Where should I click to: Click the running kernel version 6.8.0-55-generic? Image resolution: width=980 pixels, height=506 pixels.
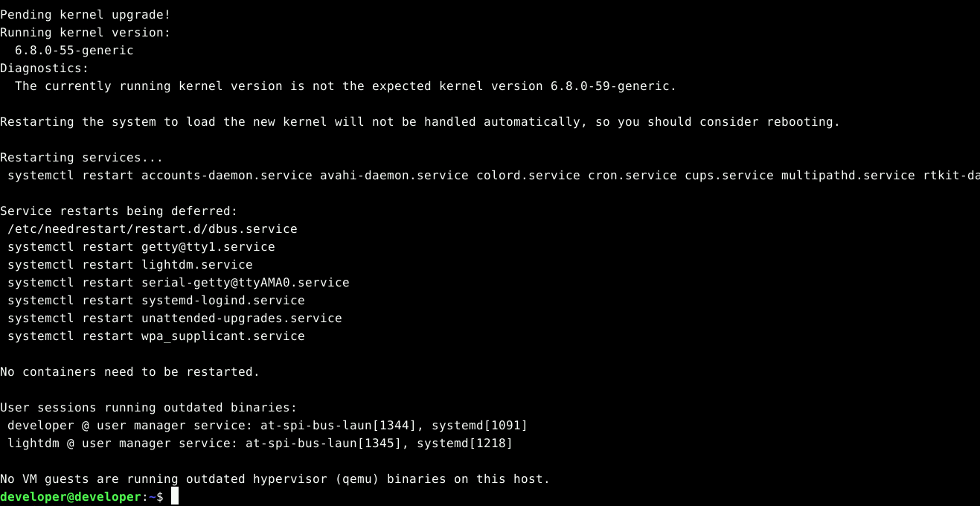click(x=74, y=50)
